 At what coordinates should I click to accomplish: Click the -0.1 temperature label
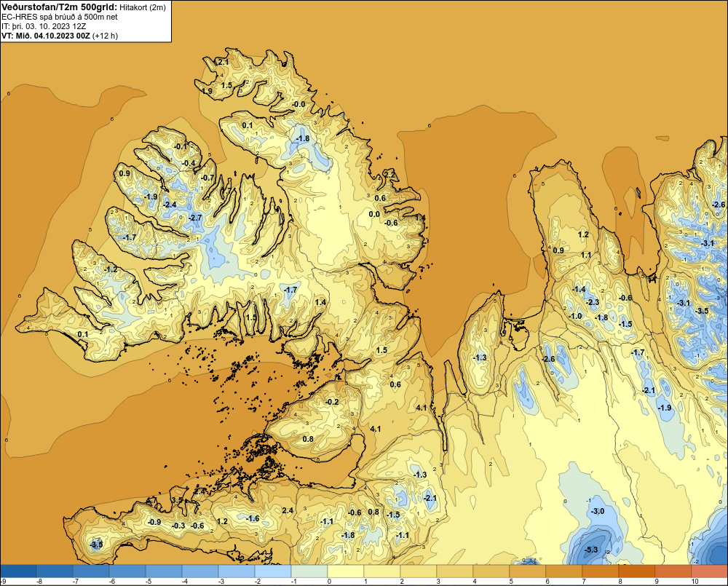pyautogui.click(x=180, y=147)
